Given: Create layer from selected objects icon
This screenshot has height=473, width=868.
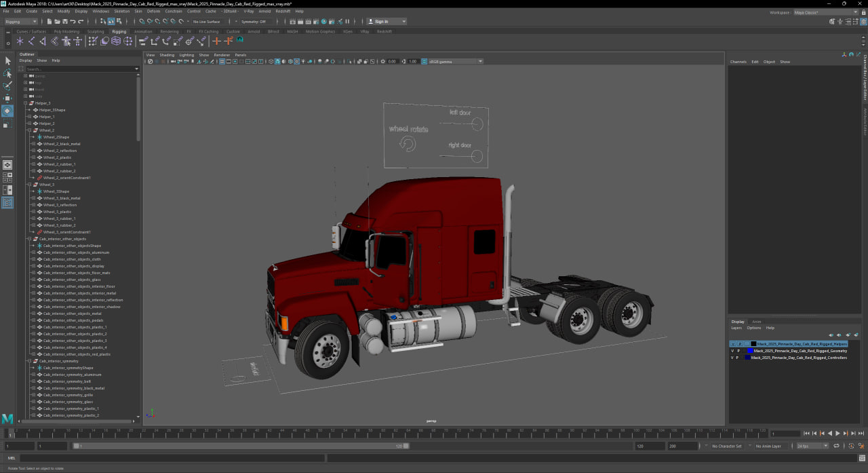Looking at the screenshot, I should click(856, 335).
